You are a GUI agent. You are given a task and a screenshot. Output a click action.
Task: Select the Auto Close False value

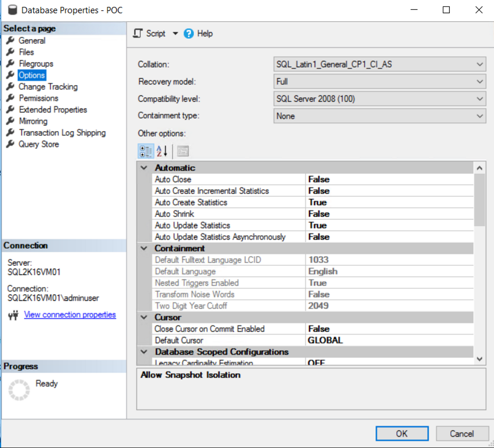click(390, 179)
